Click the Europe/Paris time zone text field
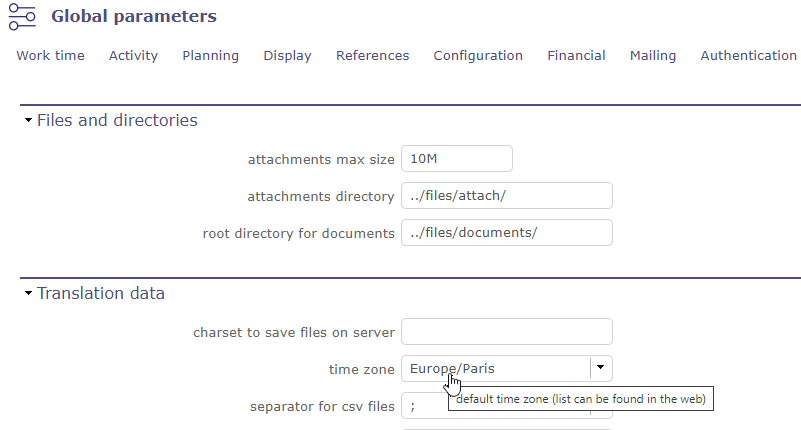 495,368
